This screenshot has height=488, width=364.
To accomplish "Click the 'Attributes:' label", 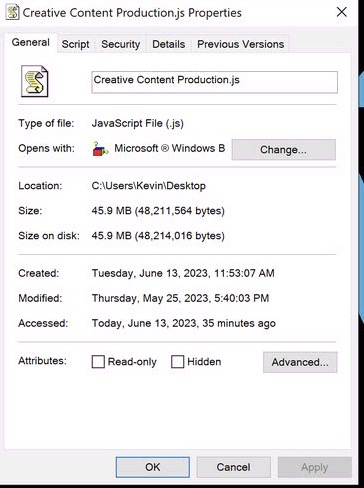I will (x=42, y=361).
